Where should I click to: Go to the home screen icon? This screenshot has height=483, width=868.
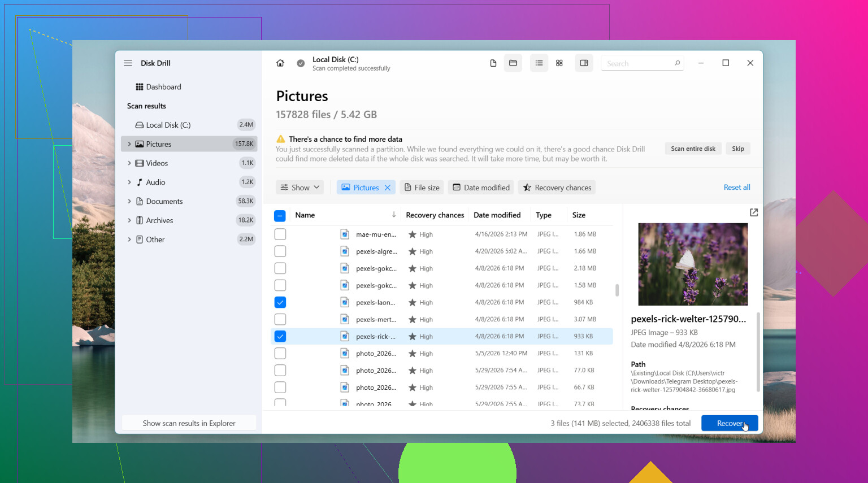[280, 63]
